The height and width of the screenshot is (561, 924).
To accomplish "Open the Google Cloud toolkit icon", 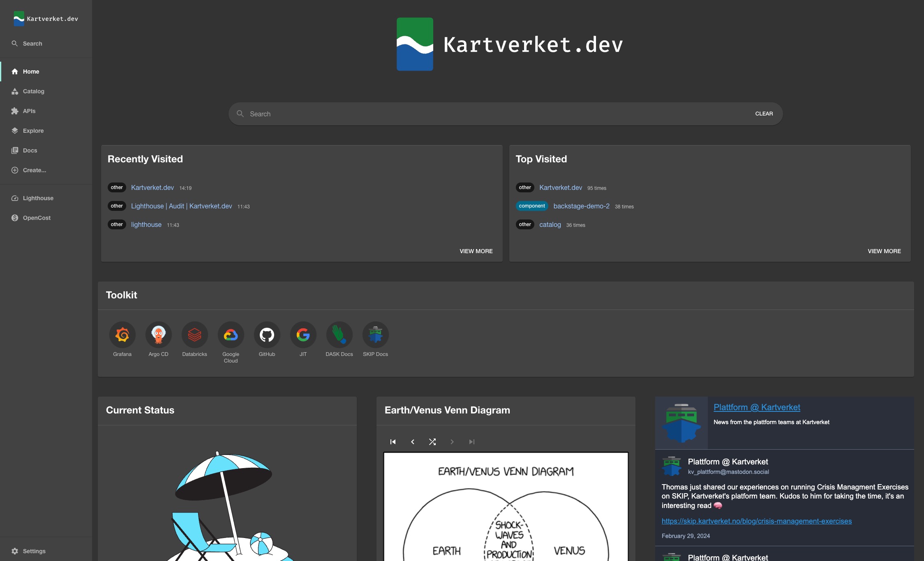I will coord(231,335).
